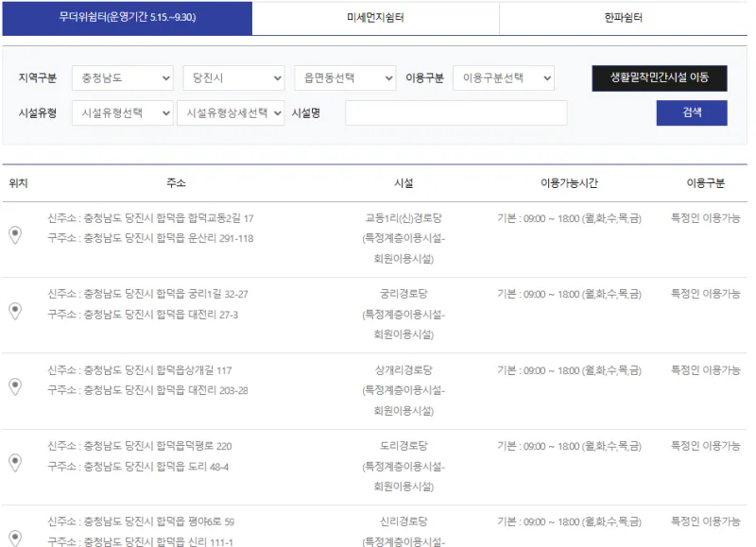This screenshot has width=756, height=547.
Task: Click facility name 교동1리(신)경로당
Action: coord(404,218)
